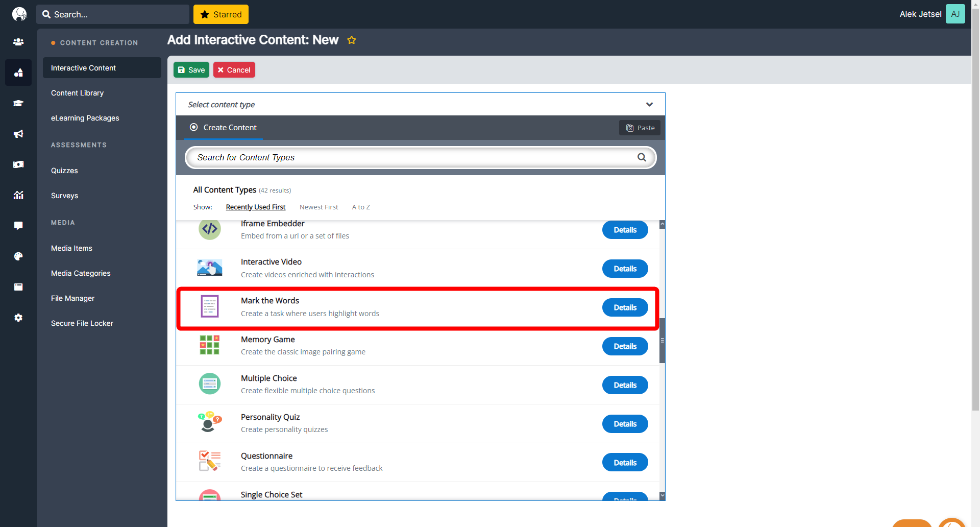Select the Create Content radio option
The height and width of the screenshot is (527, 980).
coord(194,127)
